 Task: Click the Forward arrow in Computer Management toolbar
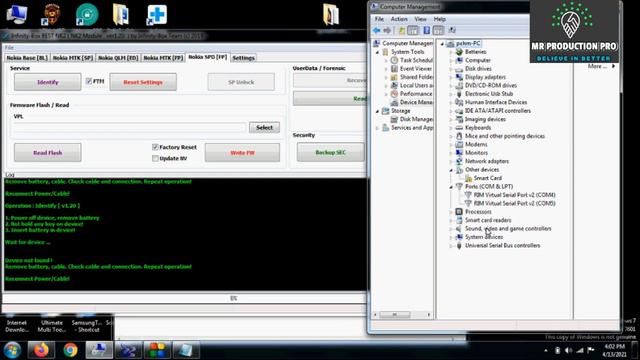click(x=387, y=30)
